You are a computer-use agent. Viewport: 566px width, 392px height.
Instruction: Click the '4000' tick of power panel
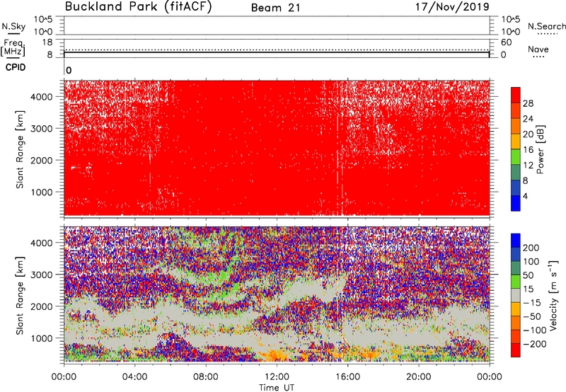(x=42, y=97)
